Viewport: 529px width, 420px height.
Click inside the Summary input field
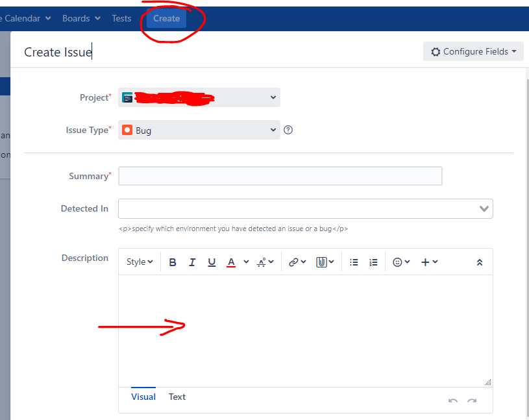click(280, 175)
